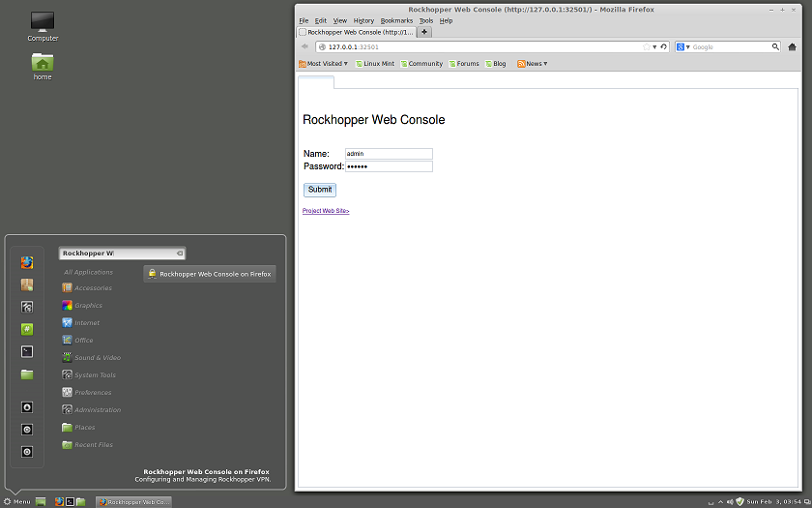This screenshot has height=508, width=812.
Task: Open the News bookmarks folder dropdown
Action: pos(533,64)
